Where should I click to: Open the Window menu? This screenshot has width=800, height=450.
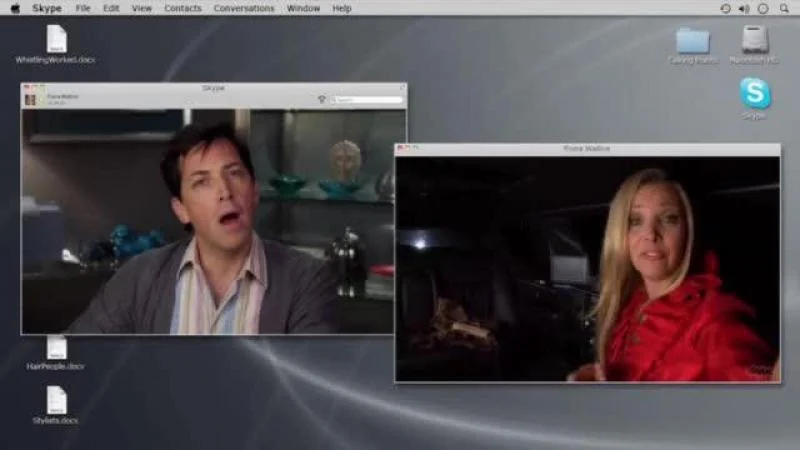(x=303, y=8)
